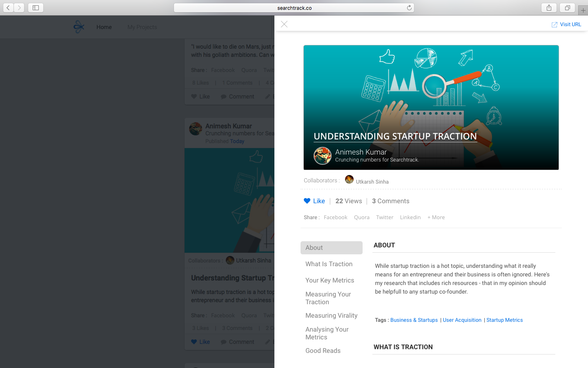Viewport: 588px width, 368px height.
Task: Click 3 Comments count on Animesh's feed card
Action: coord(237,328)
